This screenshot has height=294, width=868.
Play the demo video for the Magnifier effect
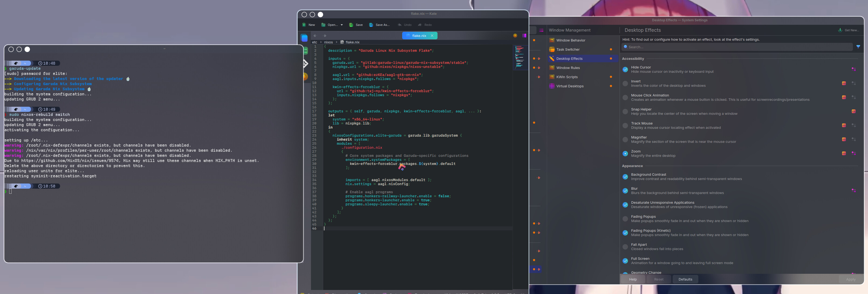coord(844,139)
